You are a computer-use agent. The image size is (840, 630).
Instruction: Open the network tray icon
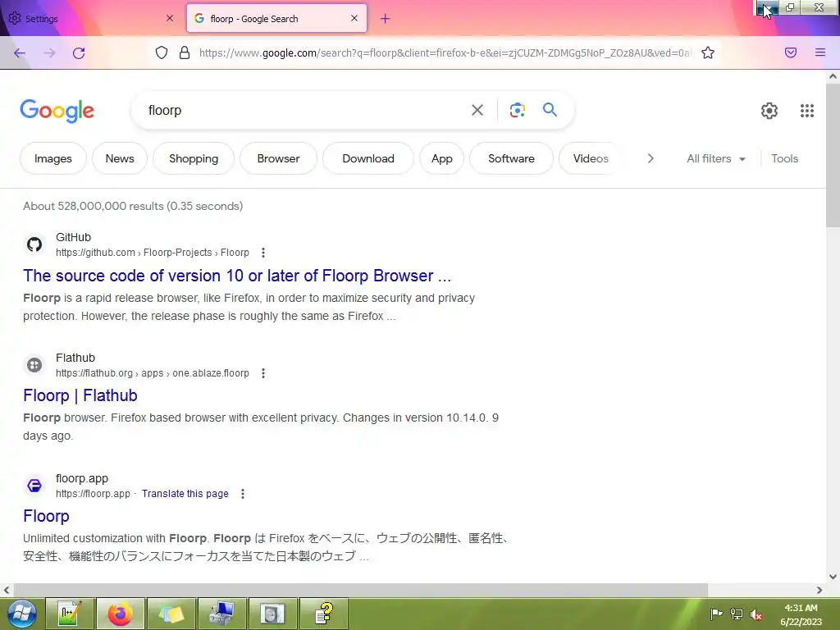coord(737,614)
